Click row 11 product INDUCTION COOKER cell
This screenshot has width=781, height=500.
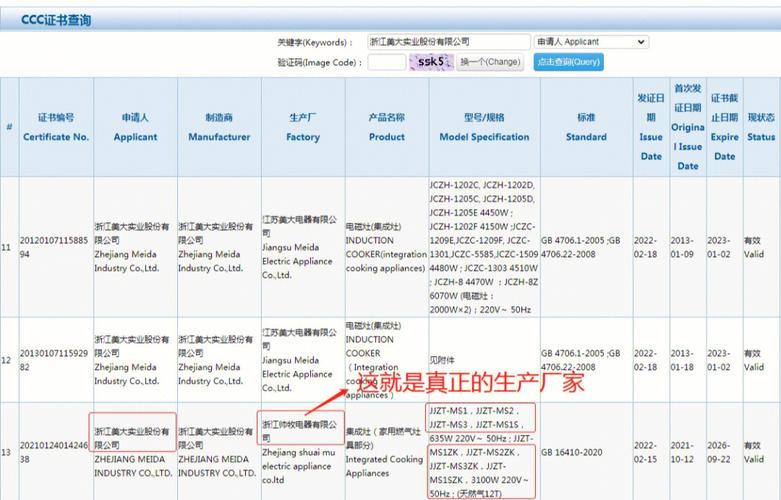(386, 247)
